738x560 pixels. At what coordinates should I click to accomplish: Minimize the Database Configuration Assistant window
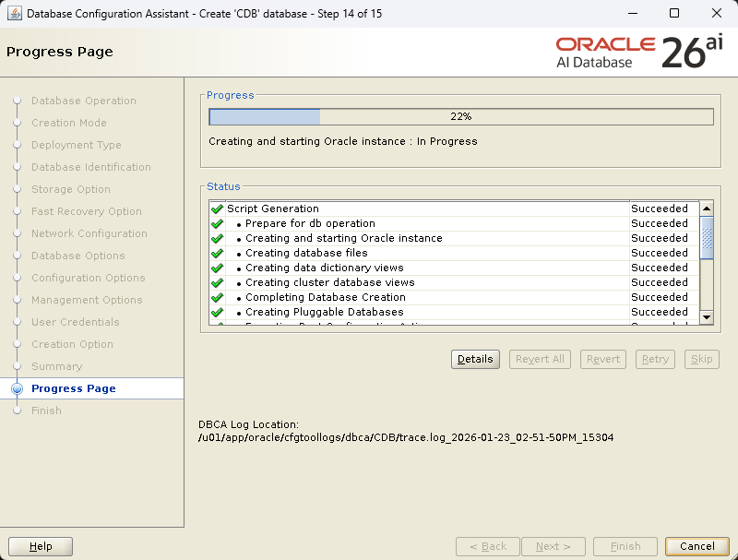click(633, 13)
